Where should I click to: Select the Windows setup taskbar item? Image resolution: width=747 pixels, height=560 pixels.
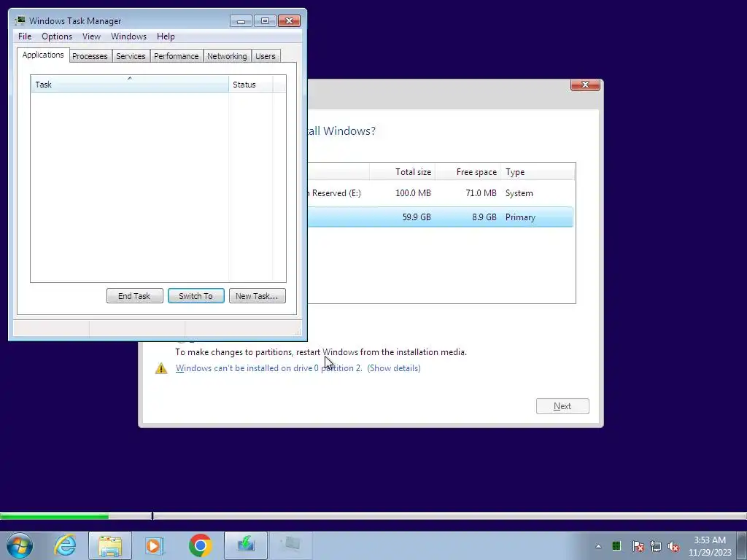246,545
